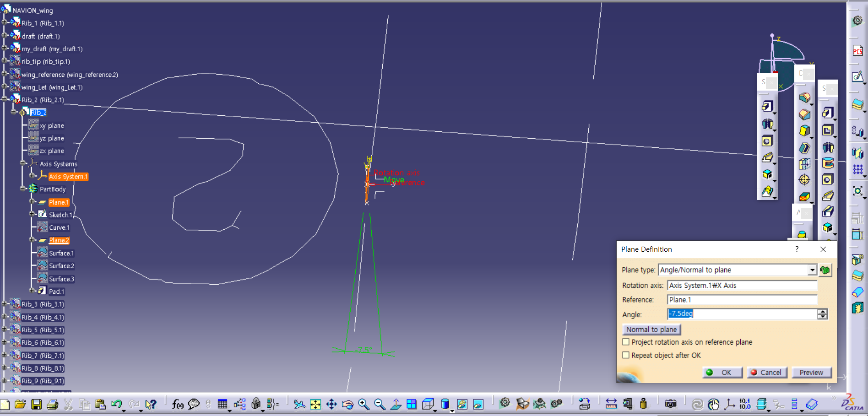Click the Zoom In magnifier

(364, 404)
